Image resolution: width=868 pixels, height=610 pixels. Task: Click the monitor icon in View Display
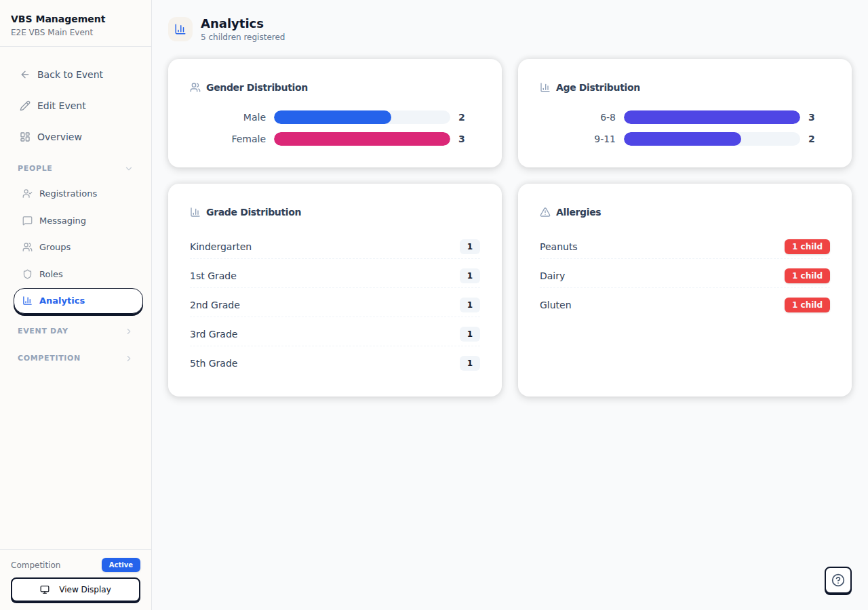pyautogui.click(x=45, y=590)
